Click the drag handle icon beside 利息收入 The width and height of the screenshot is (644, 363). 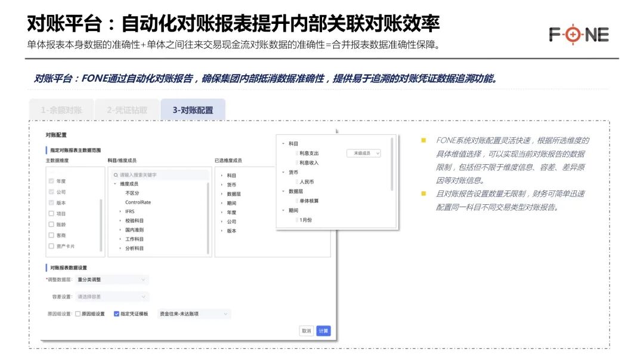[x=296, y=163]
